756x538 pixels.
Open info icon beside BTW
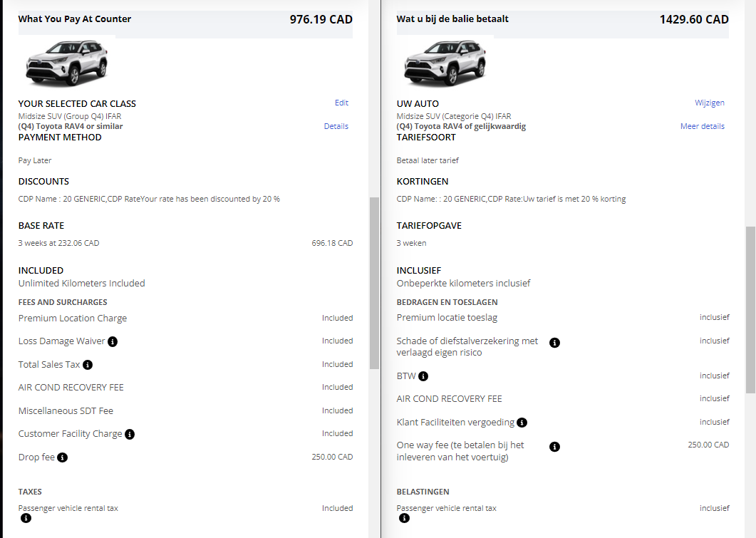pyautogui.click(x=423, y=376)
